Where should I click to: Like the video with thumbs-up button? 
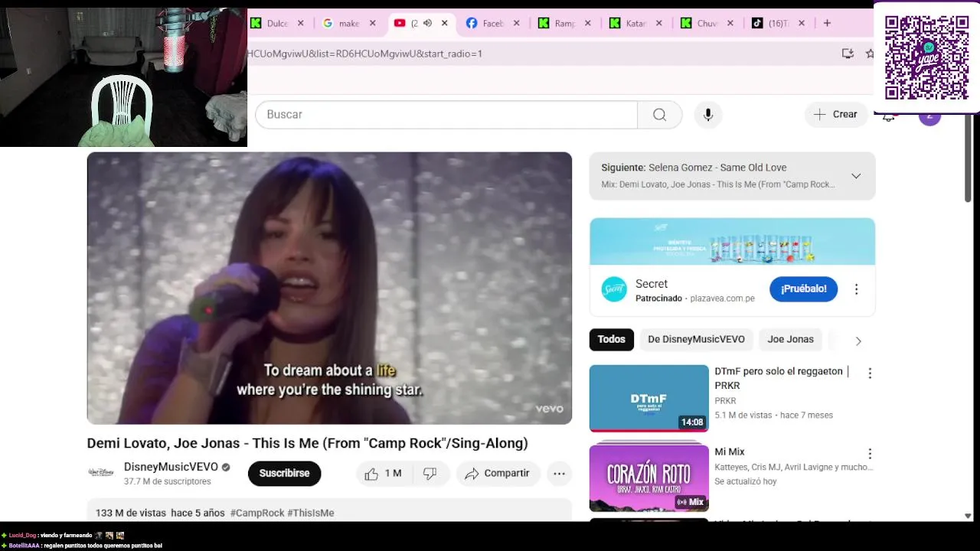[384, 474]
